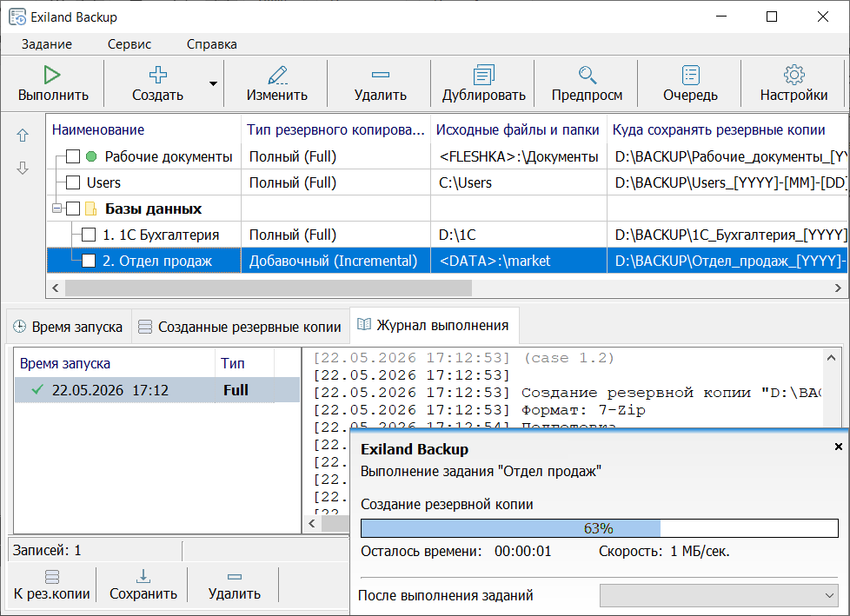Select the Рабочие документы task row
Image resolution: width=850 pixels, height=616 pixels.
448,156
